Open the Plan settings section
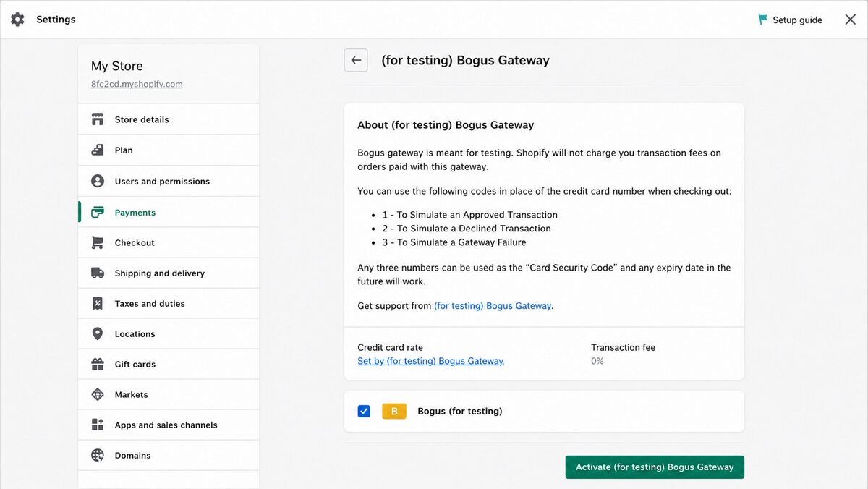 (169, 150)
